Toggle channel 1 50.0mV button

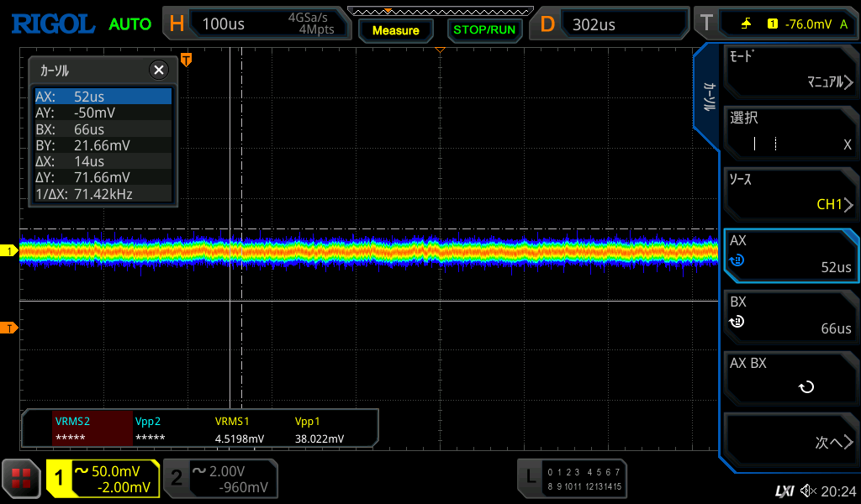tap(103, 479)
